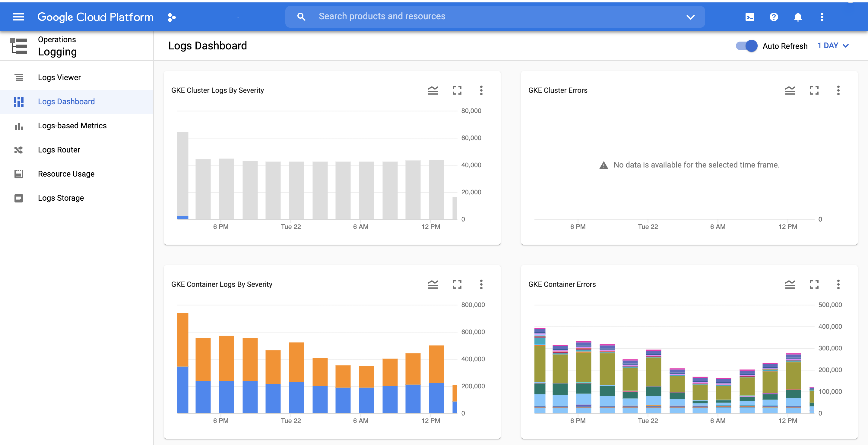Navigate to Logs Storage

pyautogui.click(x=61, y=198)
